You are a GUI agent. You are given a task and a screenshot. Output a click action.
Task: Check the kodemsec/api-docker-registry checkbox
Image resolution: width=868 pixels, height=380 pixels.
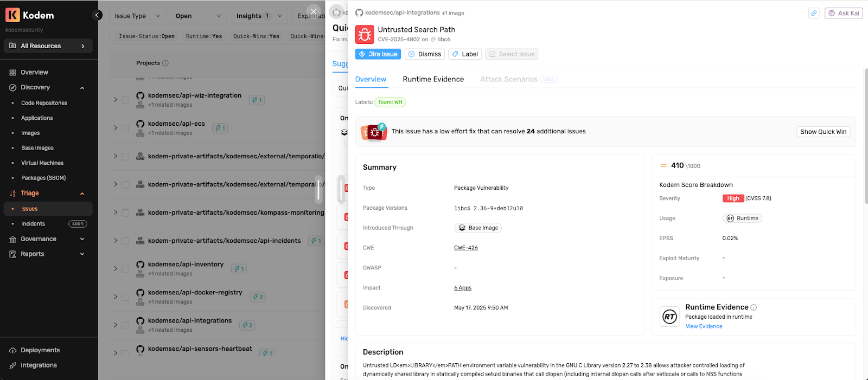pos(125,298)
